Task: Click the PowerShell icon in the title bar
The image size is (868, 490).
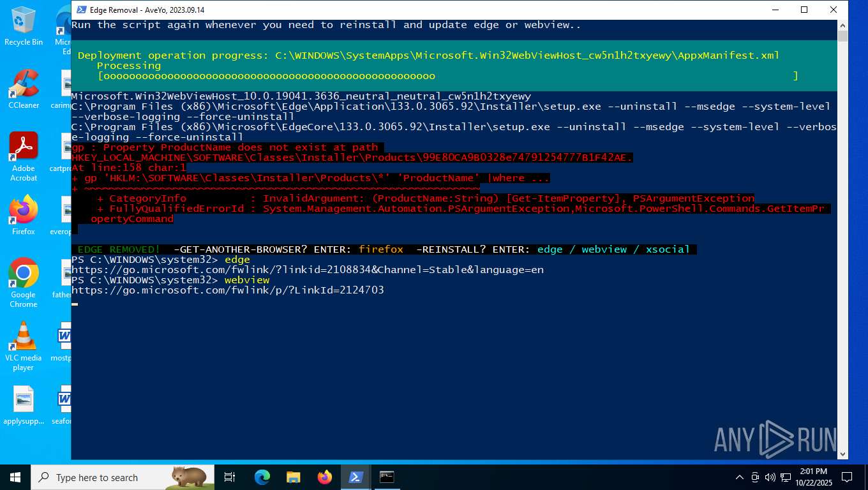Action: [x=82, y=10]
